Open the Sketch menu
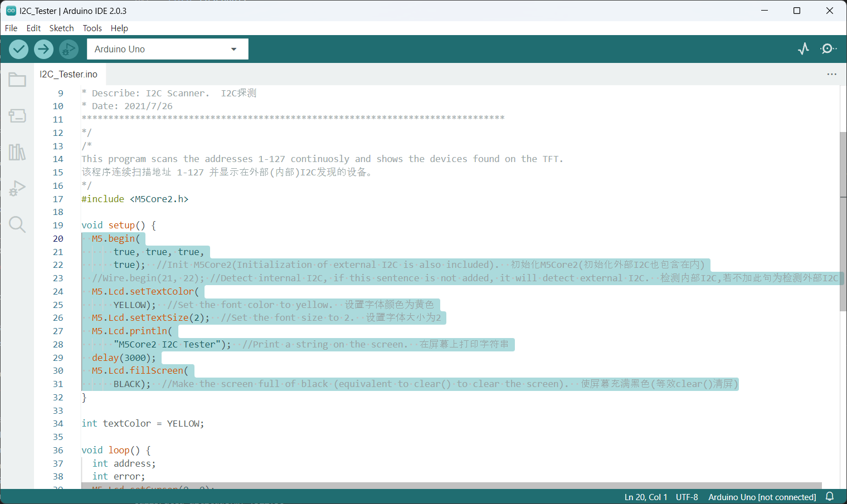Viewport: 847px width, 504px height. pyautogui.click(x=61, y=28)
